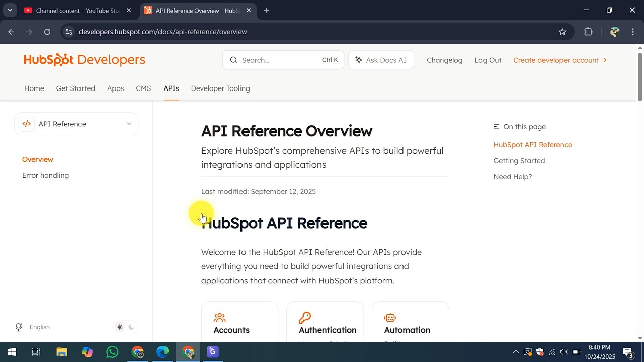Screen dimensions: 644x362
Task: Close the API Reference Overview tab
Action: [249, 10]
